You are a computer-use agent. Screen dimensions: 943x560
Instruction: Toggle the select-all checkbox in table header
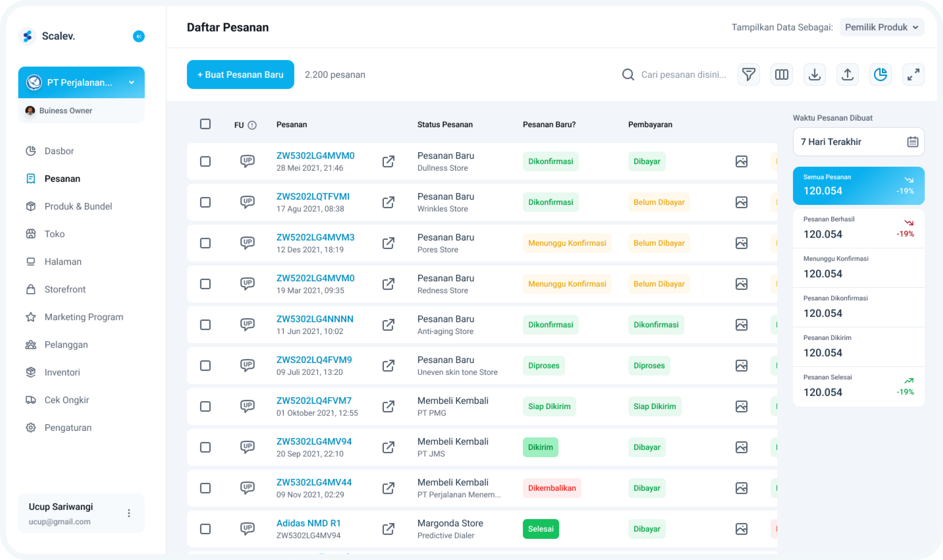[x=205, y=124]
